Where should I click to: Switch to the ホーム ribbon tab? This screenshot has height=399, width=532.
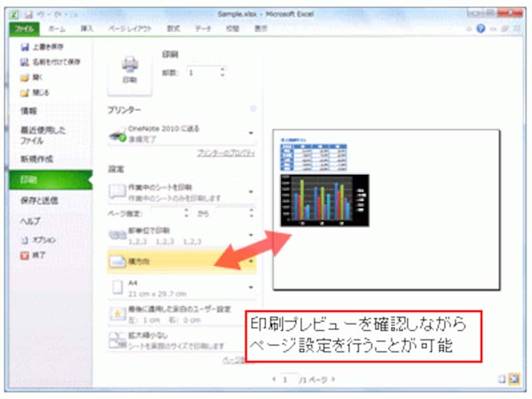(x=57, y=29)
